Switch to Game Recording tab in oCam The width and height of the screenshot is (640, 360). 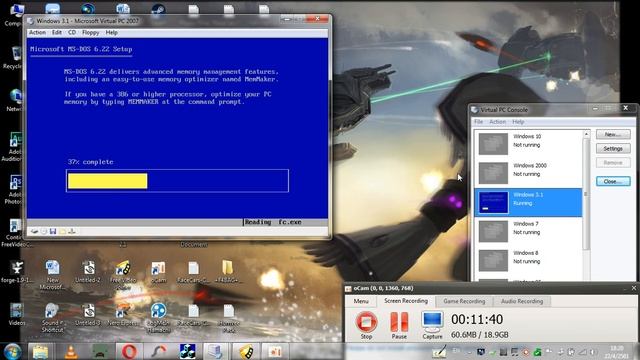(x=464, y=301)
